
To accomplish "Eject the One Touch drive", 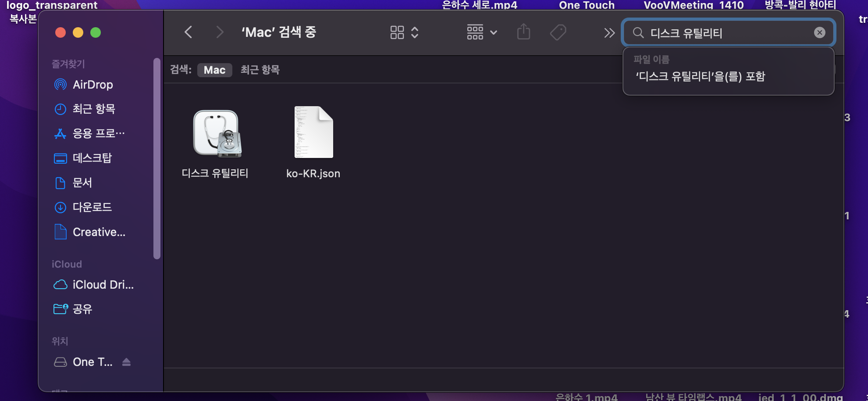I will tap(127, 362).
